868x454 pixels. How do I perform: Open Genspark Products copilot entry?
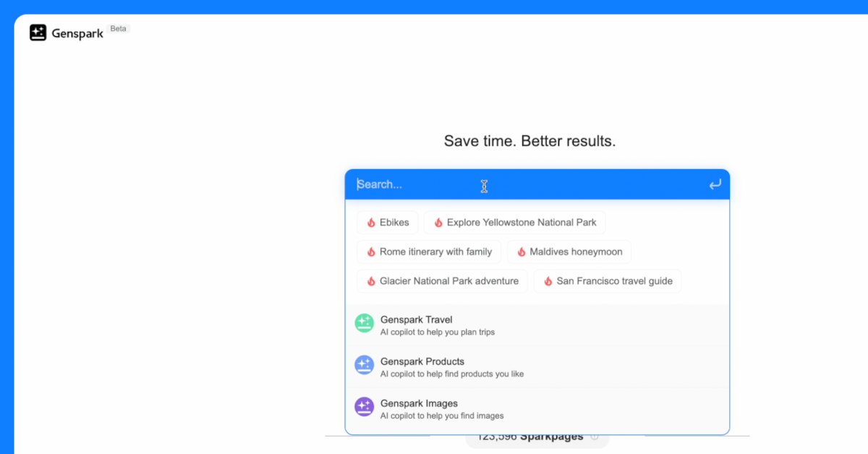pos(537,367)
